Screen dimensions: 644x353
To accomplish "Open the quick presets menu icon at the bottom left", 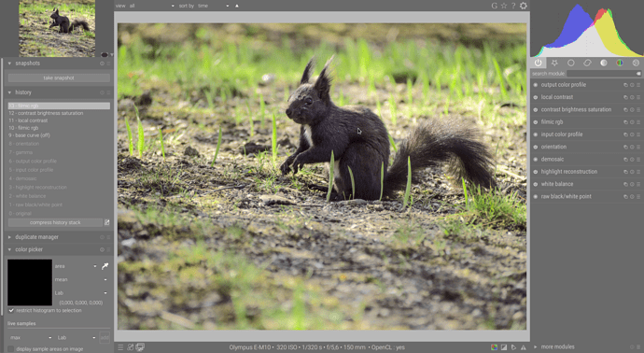I will click(x=120, y=347).
